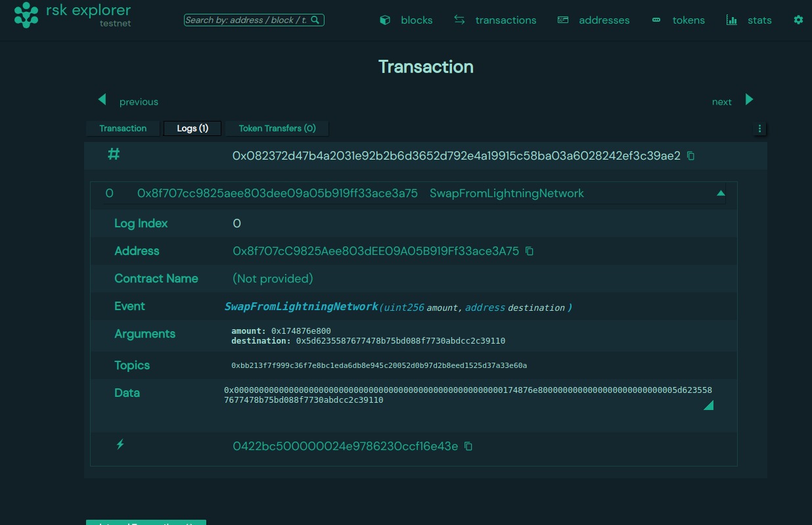Click the transactions arrows icon
The height and width of the screenshot is (525, 812).
(x=459, y=20)
